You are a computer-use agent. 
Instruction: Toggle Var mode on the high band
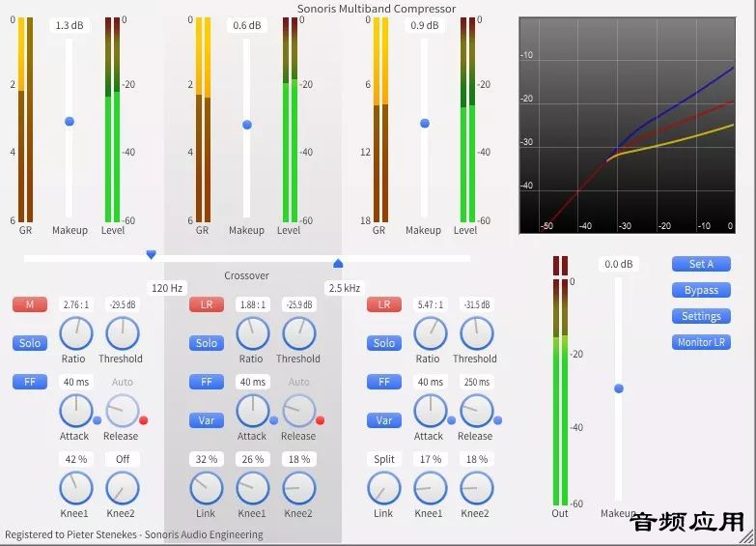[383, 420]
